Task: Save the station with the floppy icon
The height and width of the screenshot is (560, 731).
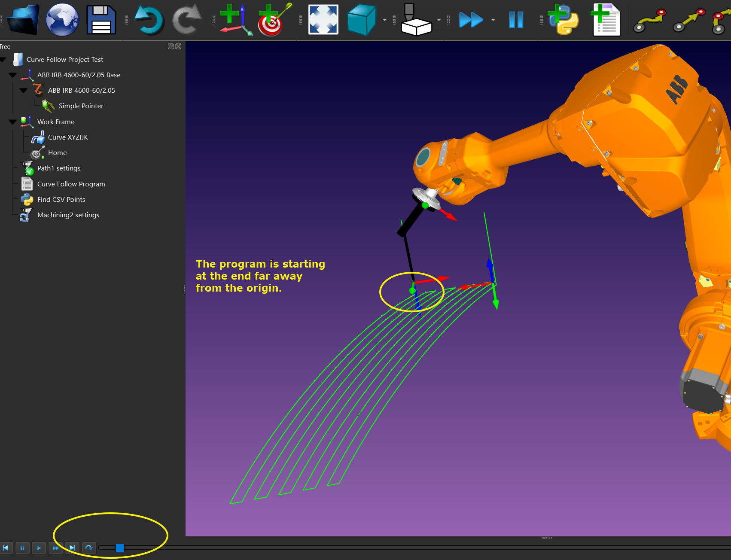Action: (101, 20)
